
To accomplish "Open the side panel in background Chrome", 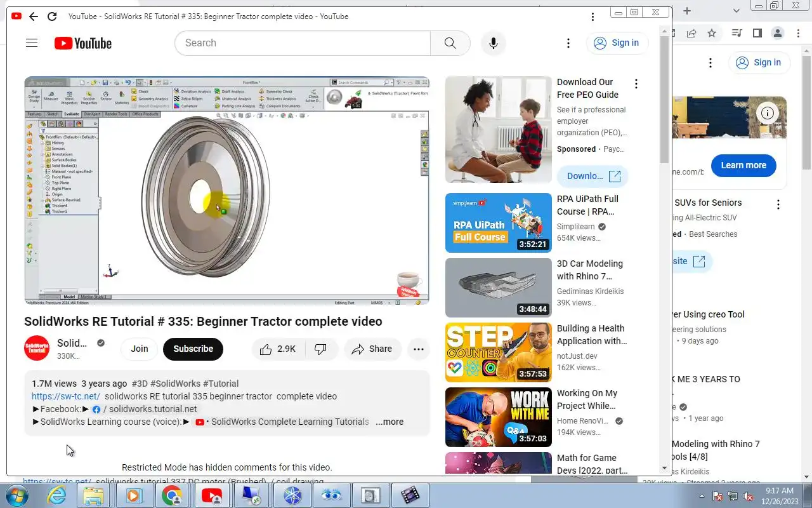I will (757, 33).
